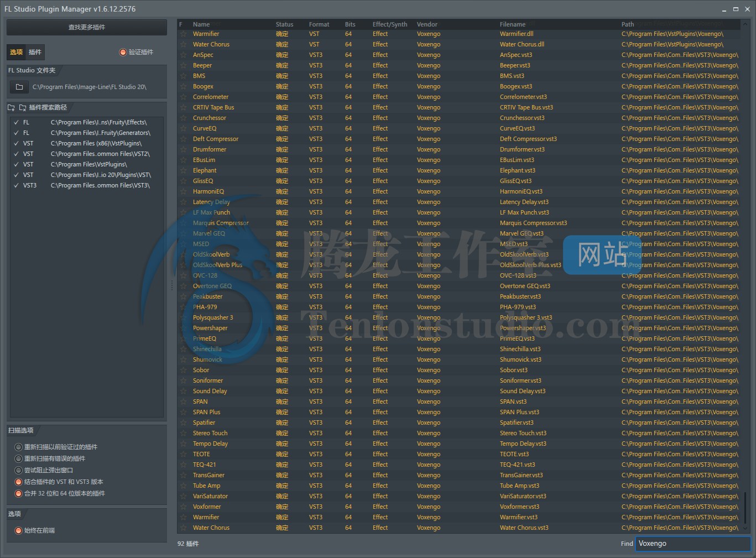Click star for Soniformer row
Screen dimensions: 756x558
(183, 380)
